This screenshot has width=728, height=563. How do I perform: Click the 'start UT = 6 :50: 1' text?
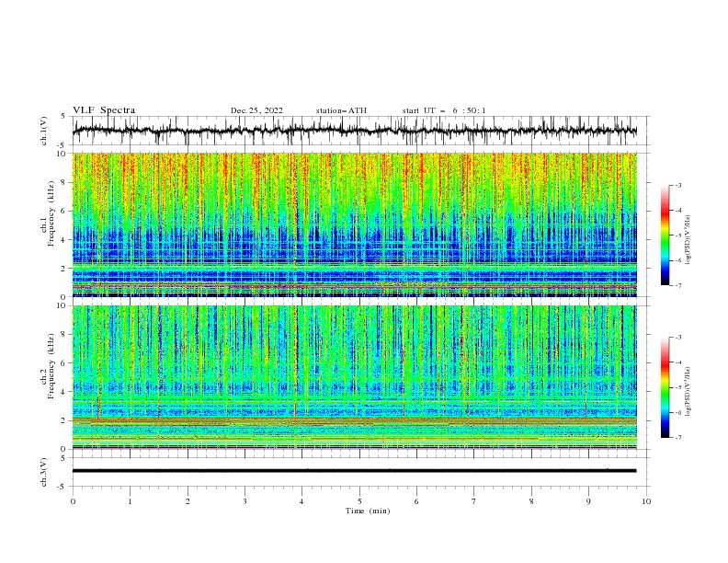[444, 110]
